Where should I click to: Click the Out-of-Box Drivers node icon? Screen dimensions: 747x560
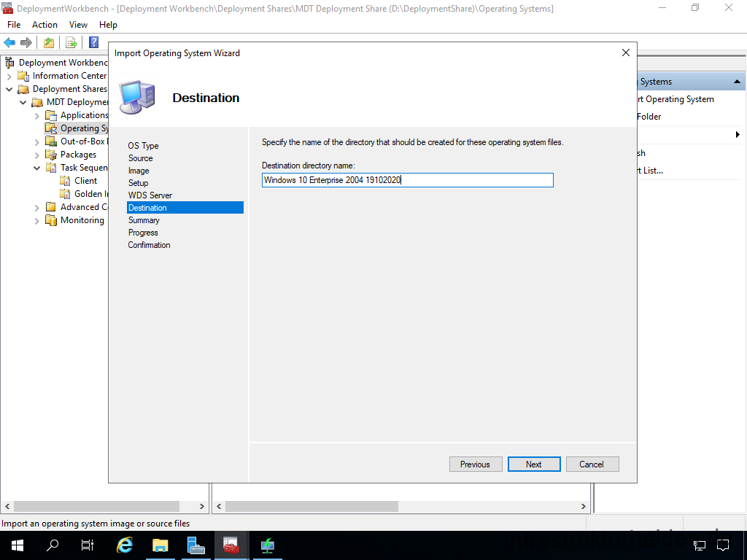[51, 141]
